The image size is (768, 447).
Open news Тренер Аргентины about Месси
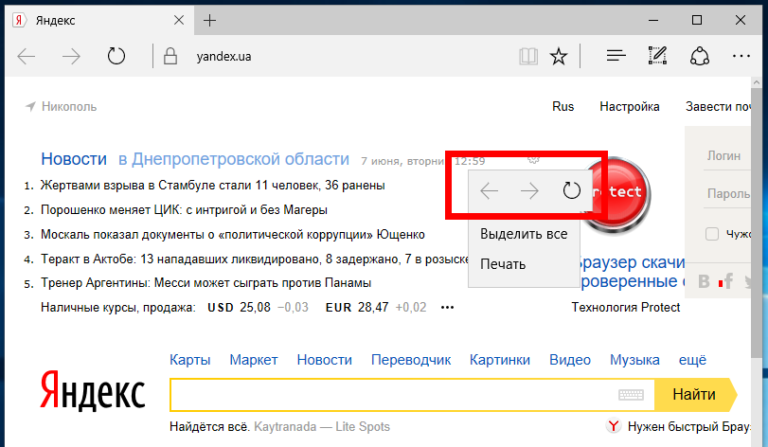206,283
